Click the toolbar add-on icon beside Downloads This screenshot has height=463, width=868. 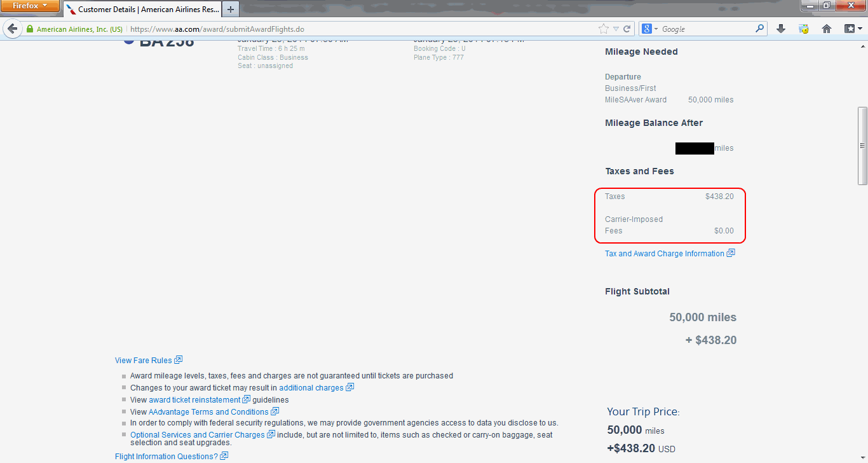click(x=804, y=29)
